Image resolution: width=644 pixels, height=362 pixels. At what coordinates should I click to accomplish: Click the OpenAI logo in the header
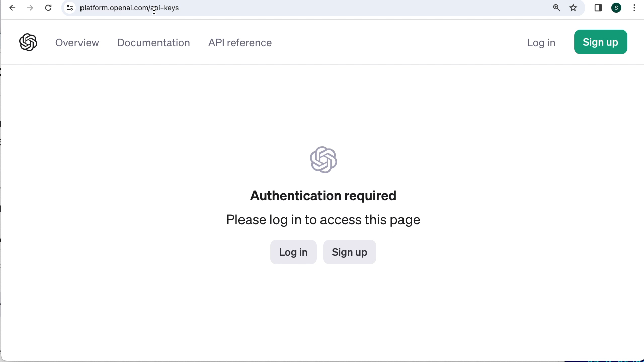(28, 43)
